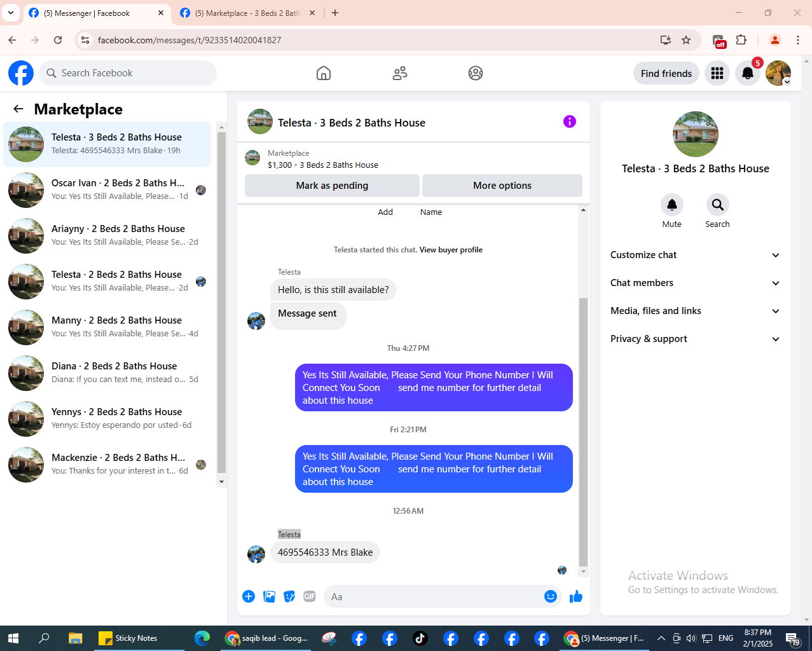This screenshot has height=651, width=812.
Task: Switch to the Messenger | Facebook tab
Action: pos(97,13)
